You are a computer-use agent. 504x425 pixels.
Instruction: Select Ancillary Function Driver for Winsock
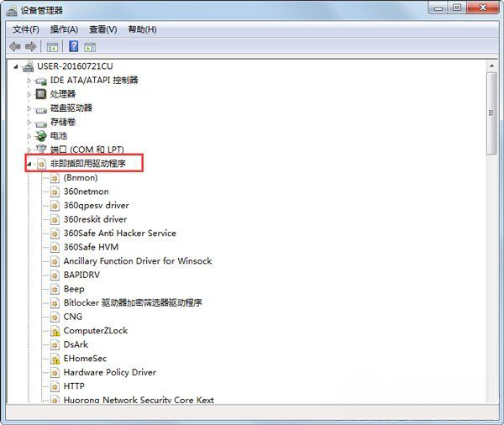[x=138, y=261]
